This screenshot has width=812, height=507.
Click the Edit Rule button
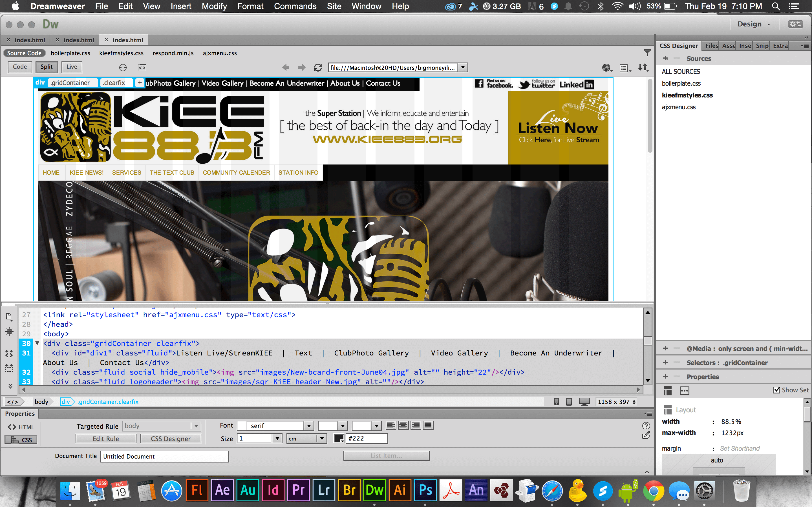pyautogui.click(x=106, y=439)
